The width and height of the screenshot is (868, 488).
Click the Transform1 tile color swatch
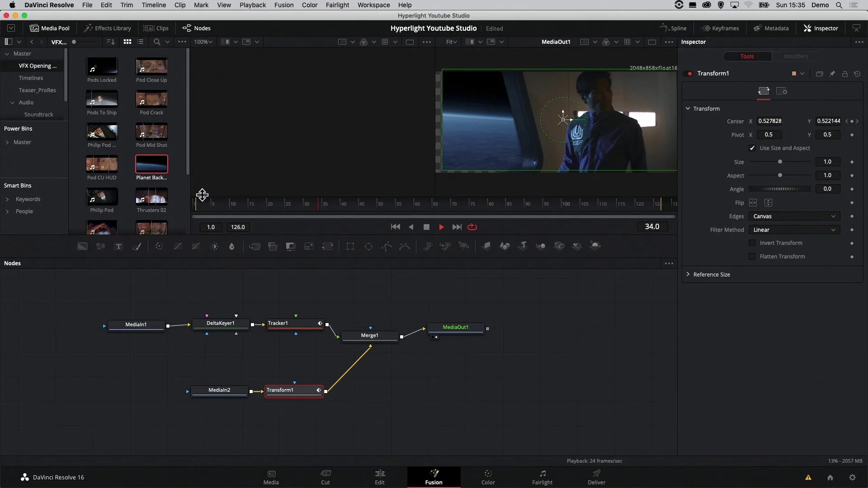point(794,74)
